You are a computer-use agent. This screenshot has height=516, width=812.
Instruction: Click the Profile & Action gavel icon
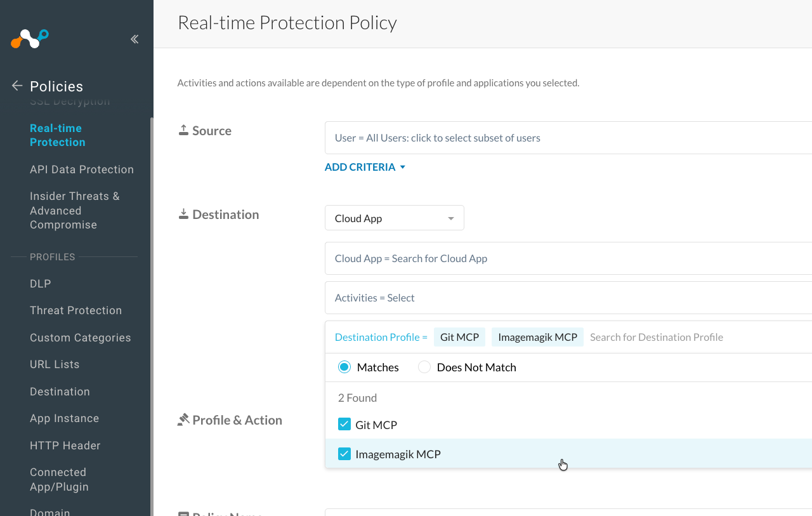tap(183, 420)
